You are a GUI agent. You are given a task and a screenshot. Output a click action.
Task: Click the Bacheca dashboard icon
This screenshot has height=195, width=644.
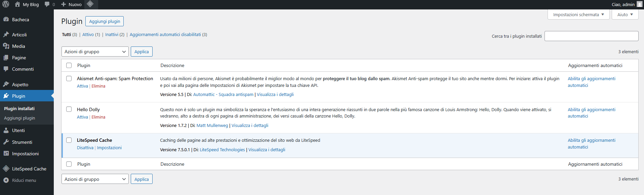click(x=6, y=20)
